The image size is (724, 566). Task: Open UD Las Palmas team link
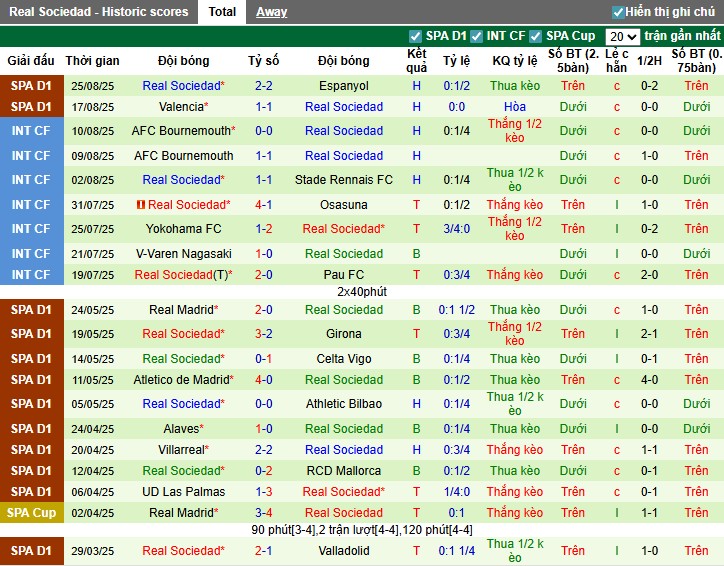183,492
